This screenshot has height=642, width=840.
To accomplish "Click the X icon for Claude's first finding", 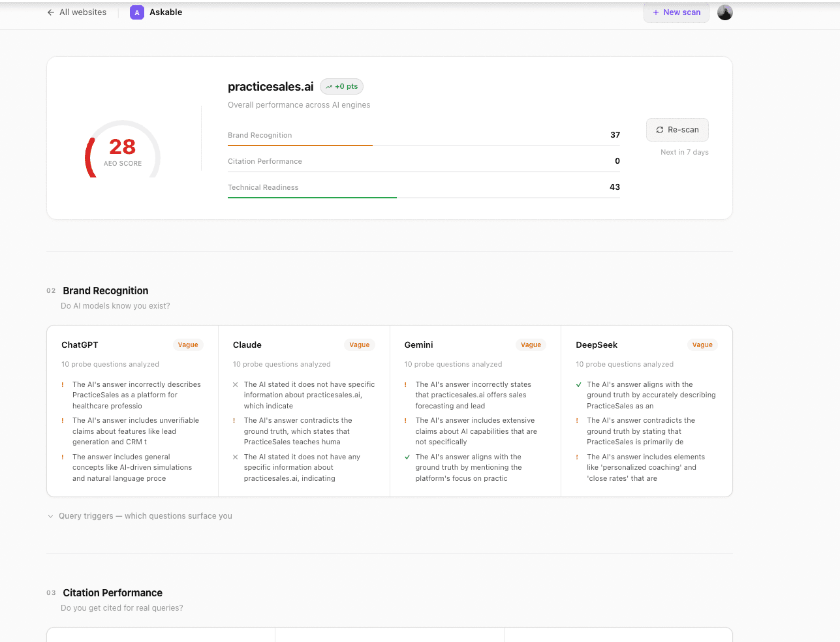I will point(235,385).
